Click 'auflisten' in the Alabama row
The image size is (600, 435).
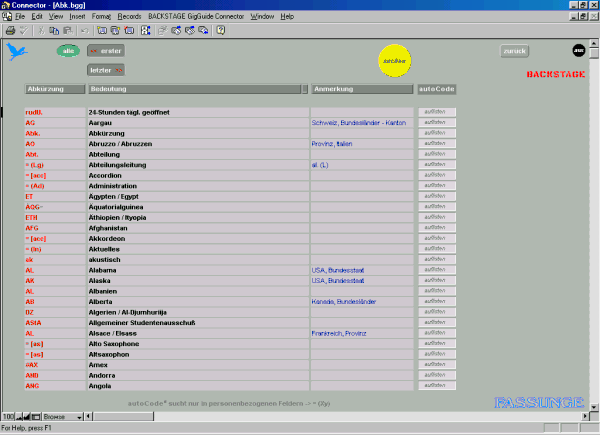435,270
